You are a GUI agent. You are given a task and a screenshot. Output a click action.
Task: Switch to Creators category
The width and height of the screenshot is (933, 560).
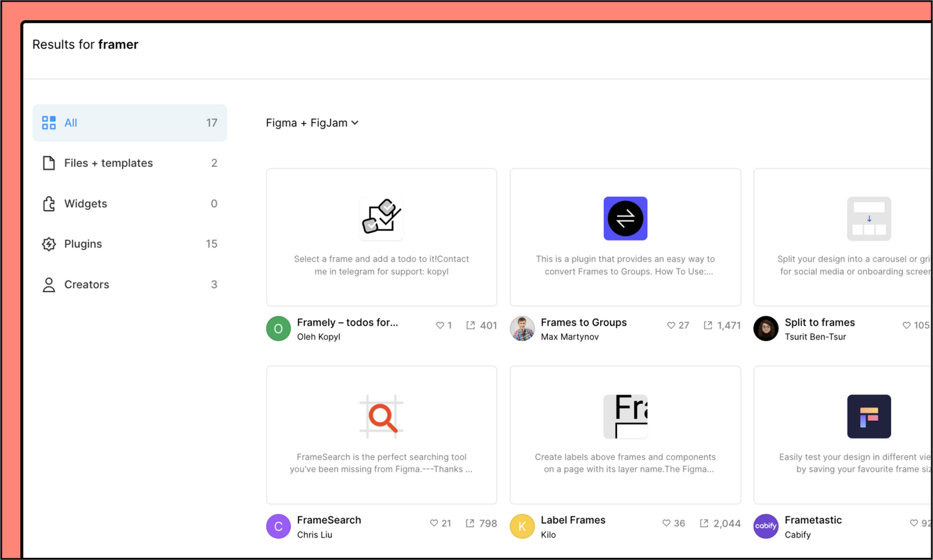(130, 285)
